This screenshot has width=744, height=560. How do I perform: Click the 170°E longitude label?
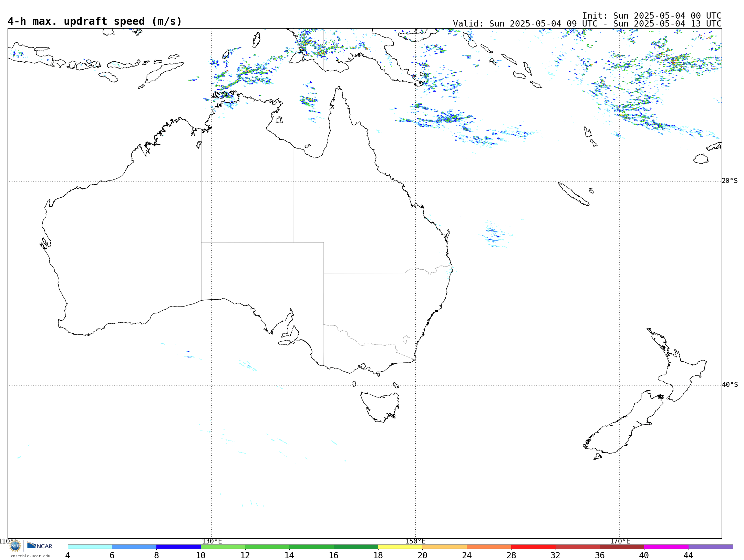tap(620, 541)
